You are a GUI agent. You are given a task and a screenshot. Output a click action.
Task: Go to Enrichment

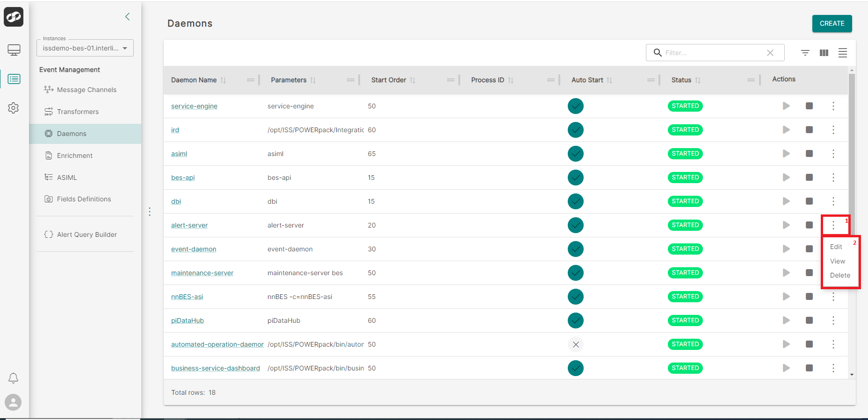coord(75,156)
